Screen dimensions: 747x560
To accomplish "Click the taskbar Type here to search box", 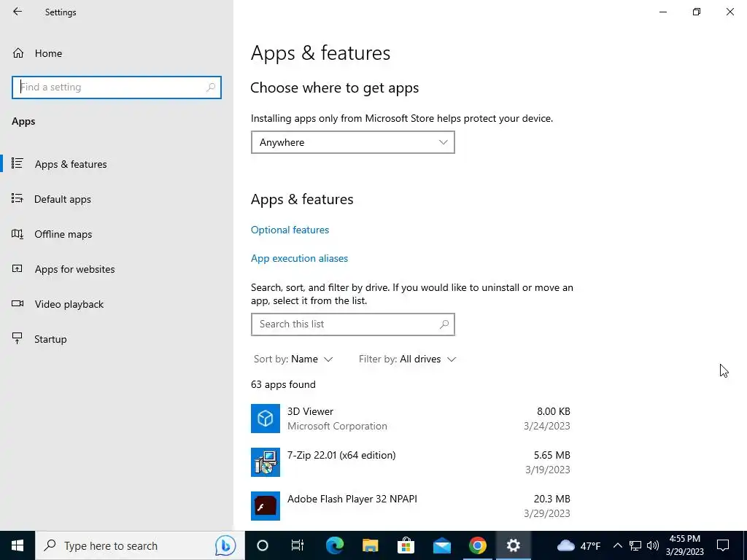I will (x=139, y=545).
